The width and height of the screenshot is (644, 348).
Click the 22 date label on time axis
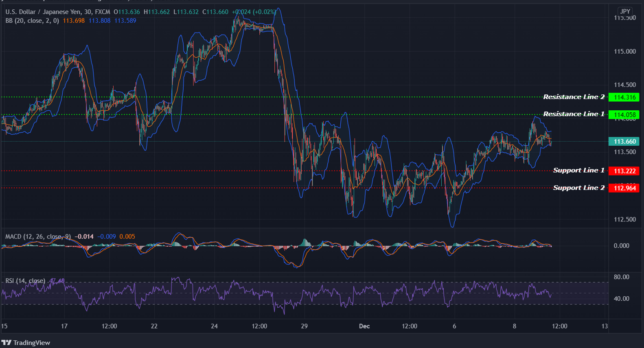pyautogui.click(x=154, y=326)
